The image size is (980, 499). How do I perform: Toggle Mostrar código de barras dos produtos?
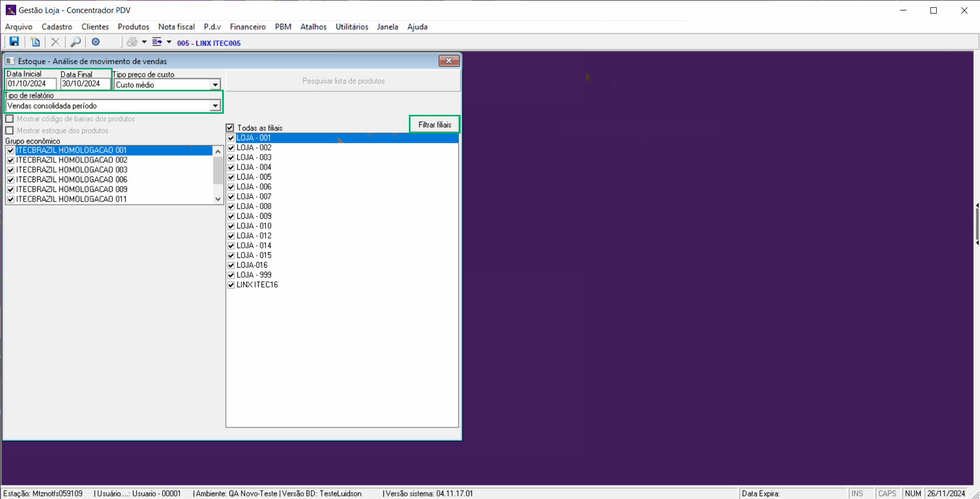9,119
